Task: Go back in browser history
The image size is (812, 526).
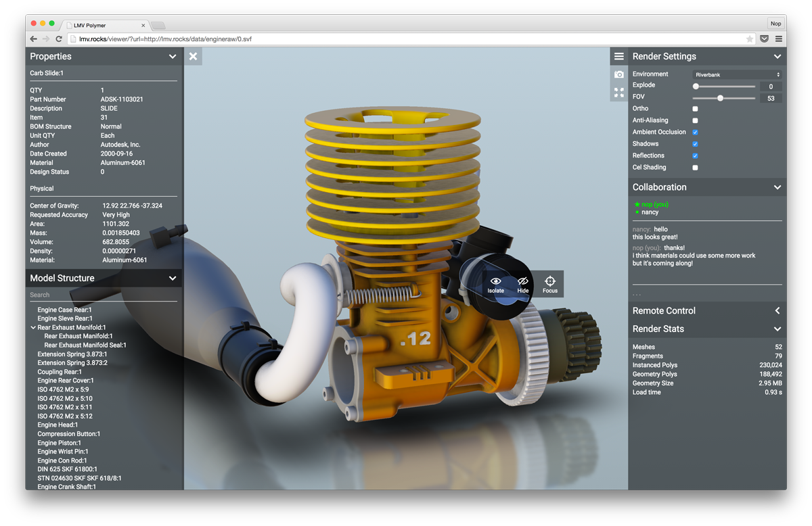Action: [34, 39]
